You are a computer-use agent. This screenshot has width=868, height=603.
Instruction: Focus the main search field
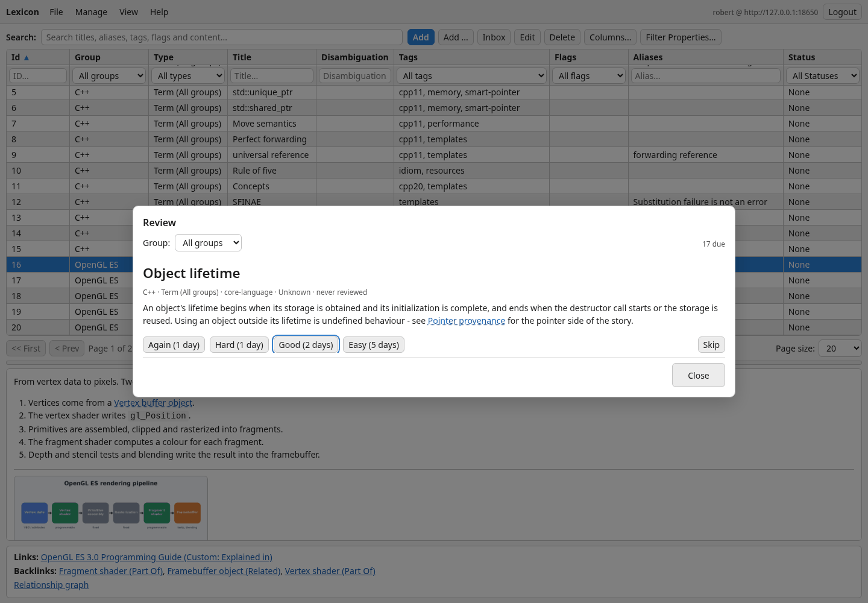pos(222,37)
